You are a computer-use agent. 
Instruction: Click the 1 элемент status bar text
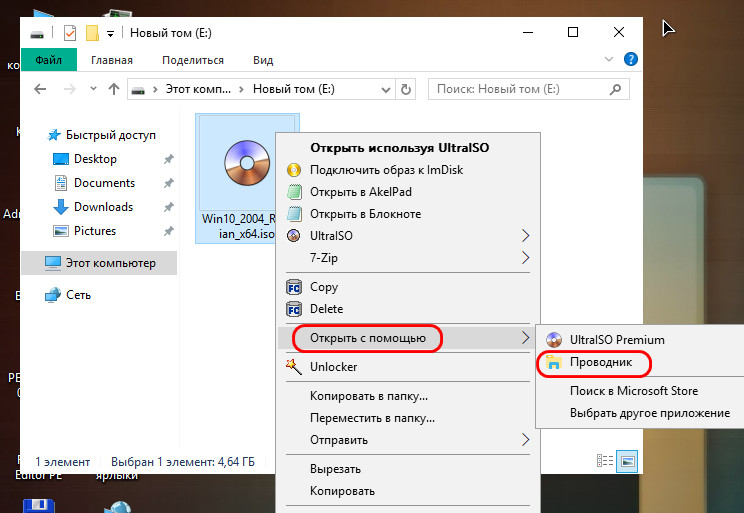tap(62, 462)
